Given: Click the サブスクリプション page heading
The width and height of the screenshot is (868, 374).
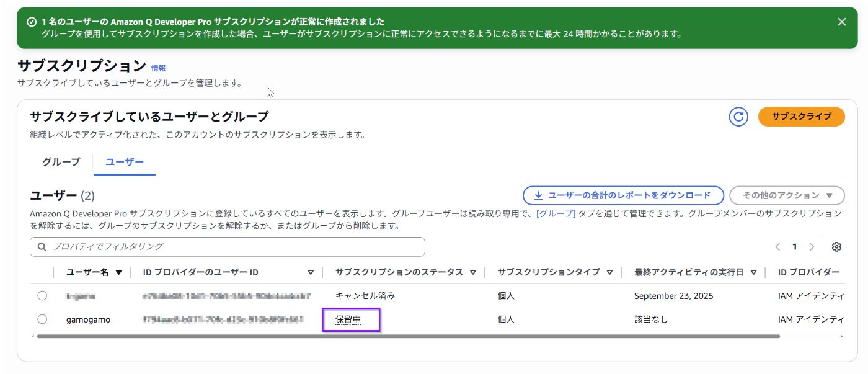Looking at the screenshot, I should pyautogui.click(x=82, y=66).
